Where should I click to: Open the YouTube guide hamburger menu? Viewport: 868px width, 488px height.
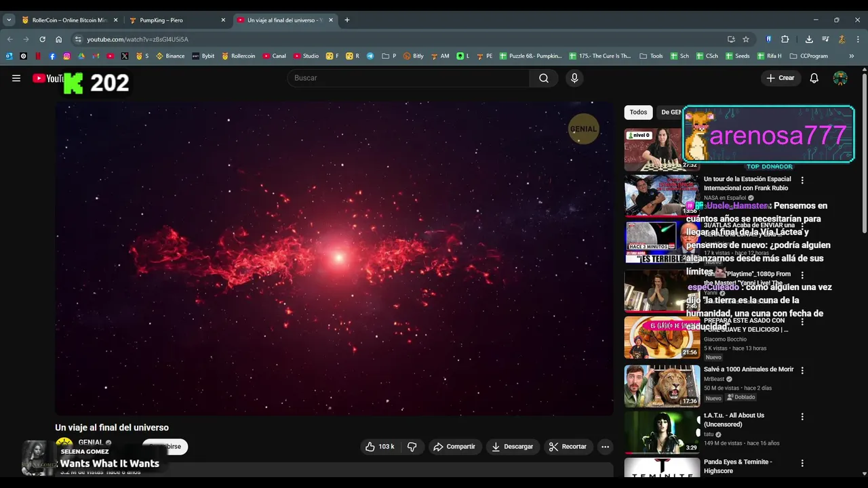click(x=16, y=78)
